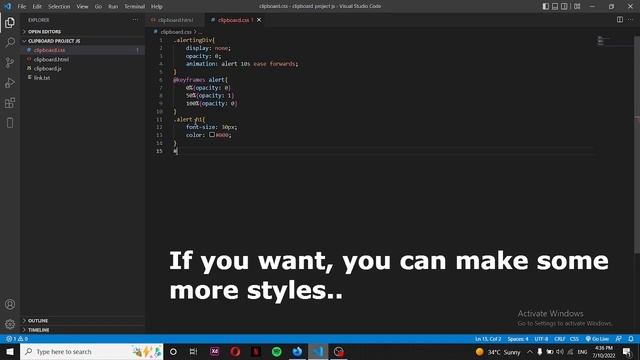
Task: Open link.txt from the file tree
Action: click(x=82, y=78)
